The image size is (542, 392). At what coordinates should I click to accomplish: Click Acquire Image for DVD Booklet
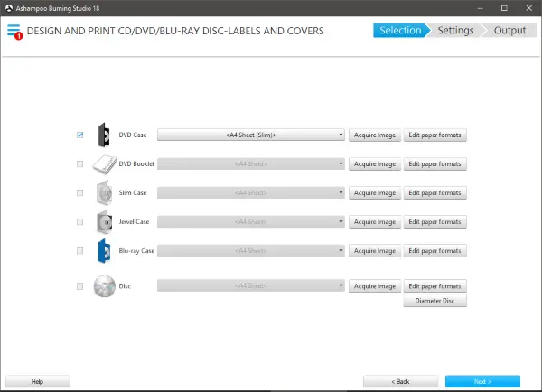(x=375, y=164)
